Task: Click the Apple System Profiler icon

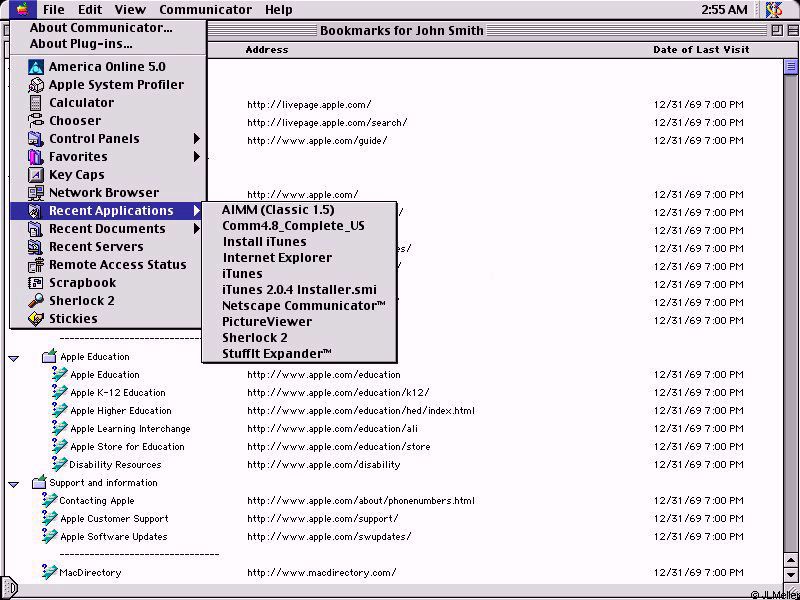Action: tap(36, 85)
